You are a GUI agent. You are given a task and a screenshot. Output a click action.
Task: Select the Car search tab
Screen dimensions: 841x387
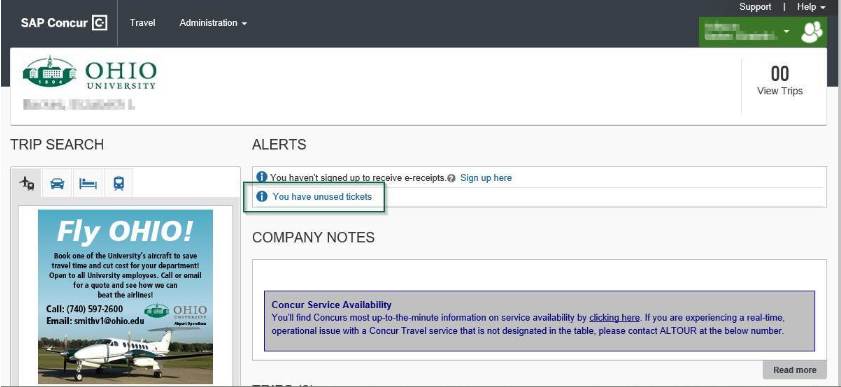[57, 183]
